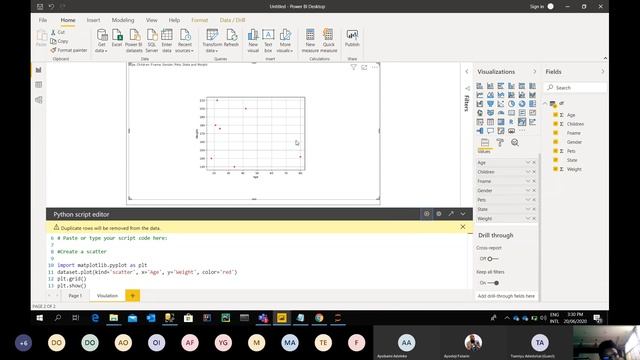640x360 pixels.
Task: Expand the Filters pane
Action: coord(467,71)
